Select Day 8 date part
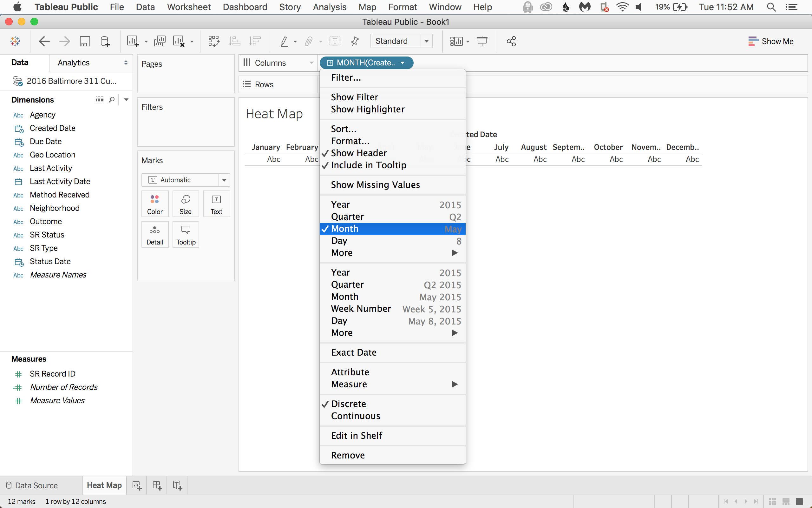This screenshot has height=508, width=812. pyautogui.click(x=392, y=241)
